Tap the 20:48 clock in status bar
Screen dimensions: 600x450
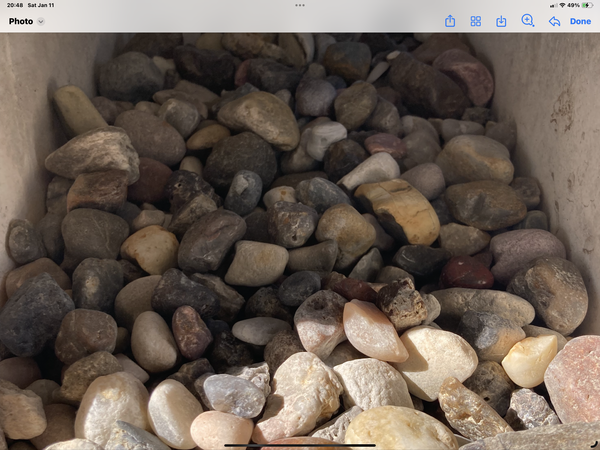(15, 5)
